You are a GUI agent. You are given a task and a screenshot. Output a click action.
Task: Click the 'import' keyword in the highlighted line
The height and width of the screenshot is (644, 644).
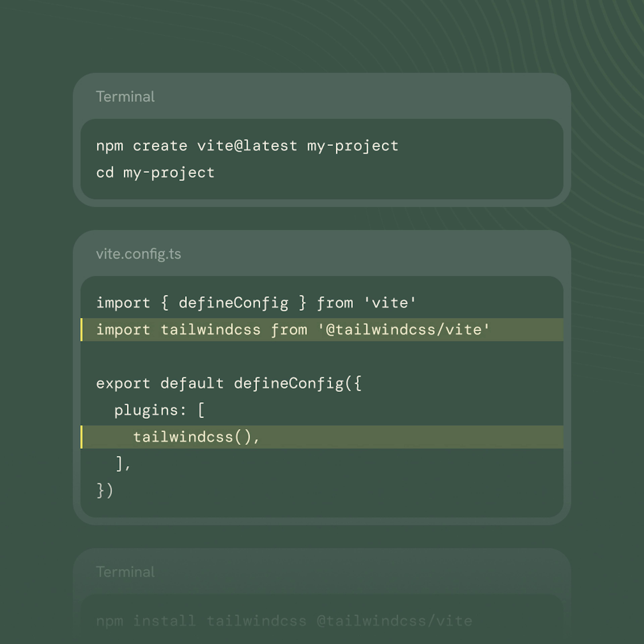click(x=123, y=330)
